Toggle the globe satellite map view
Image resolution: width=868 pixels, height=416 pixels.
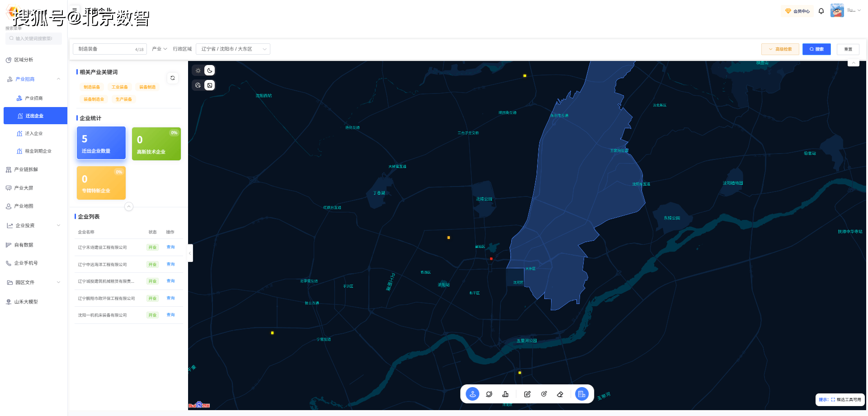point(198,85)
